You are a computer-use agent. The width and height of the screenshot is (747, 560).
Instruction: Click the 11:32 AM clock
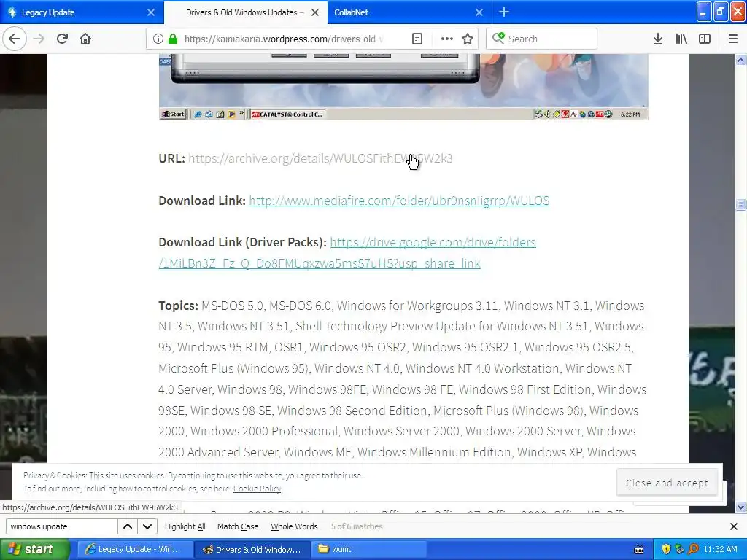[x=720, y=549]
